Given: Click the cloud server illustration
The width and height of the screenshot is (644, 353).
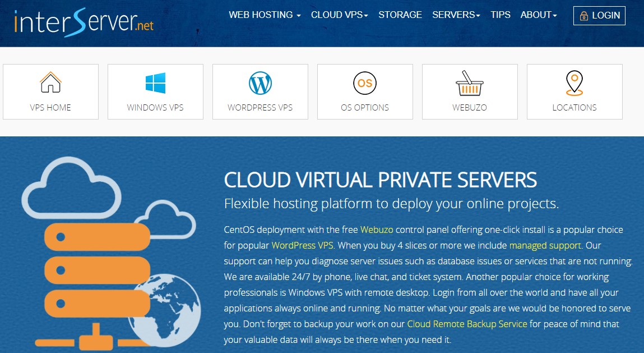Looking at the screenshot, I should (111, 254).
